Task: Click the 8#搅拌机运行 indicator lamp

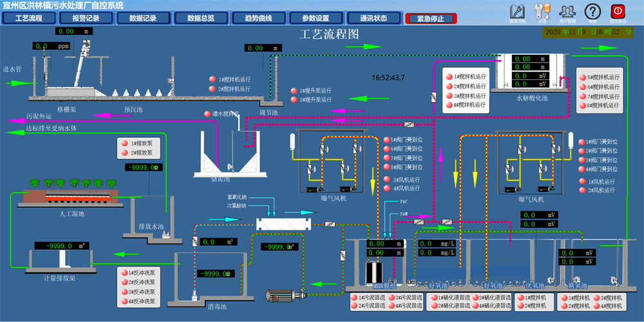Action: tap(582, 106)
